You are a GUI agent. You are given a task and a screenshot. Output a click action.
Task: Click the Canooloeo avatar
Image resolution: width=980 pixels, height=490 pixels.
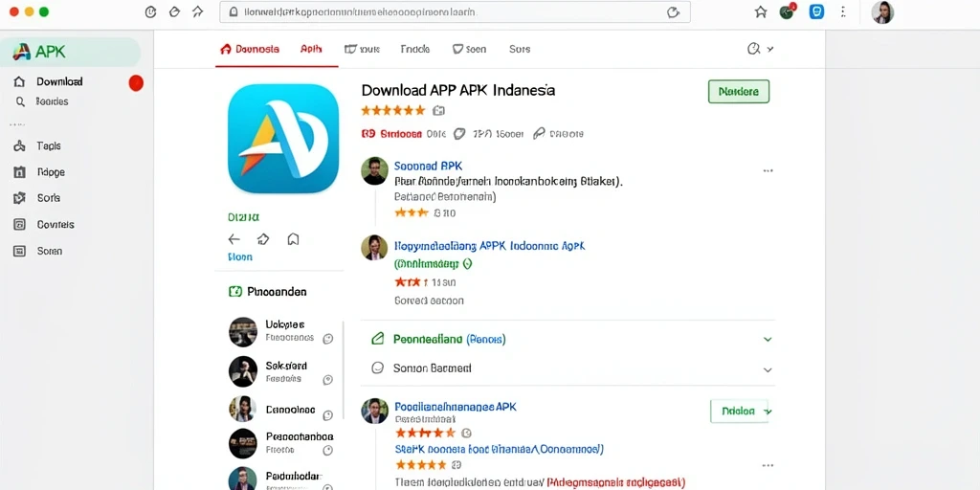point(242,409)
